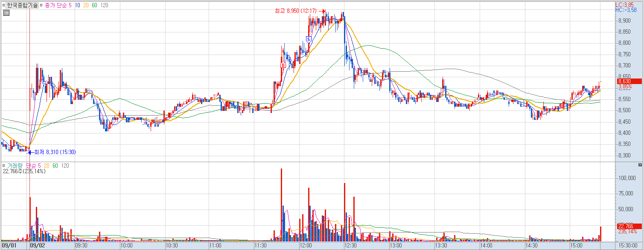Click the HC:-3.58 indicator text

(626, 10)
